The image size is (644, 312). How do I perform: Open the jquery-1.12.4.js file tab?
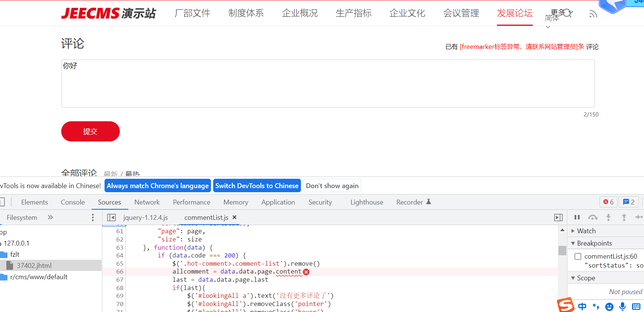[x=146, y=218]
